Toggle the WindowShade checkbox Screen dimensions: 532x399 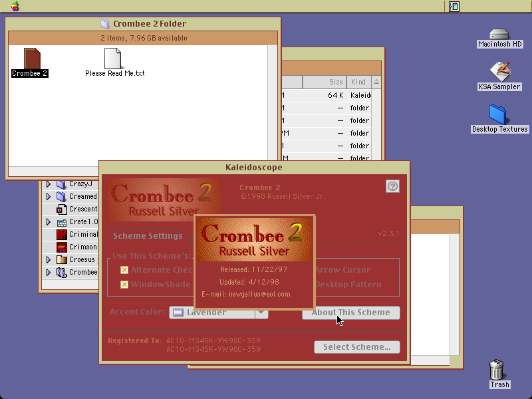pos(124,285)
